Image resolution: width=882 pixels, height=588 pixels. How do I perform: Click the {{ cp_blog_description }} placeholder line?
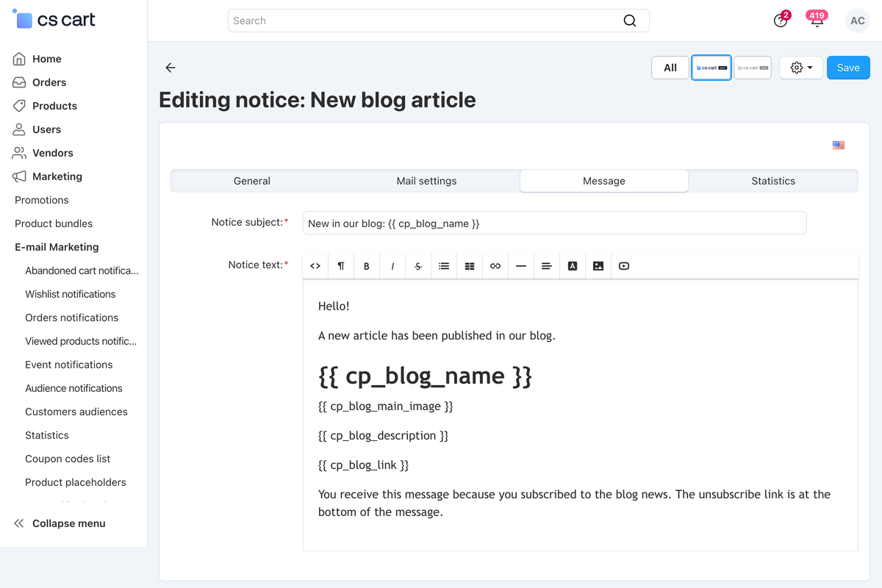[x=383, y=435]
